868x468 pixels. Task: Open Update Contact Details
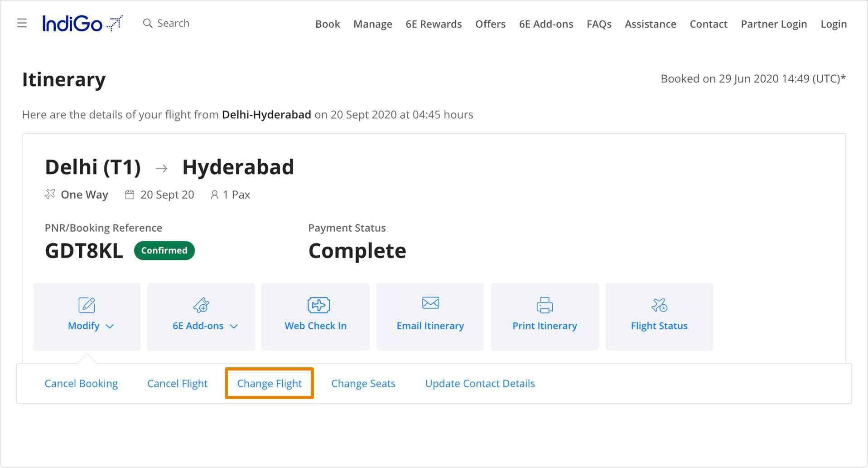pyautogui.click(x=480, y=384)
